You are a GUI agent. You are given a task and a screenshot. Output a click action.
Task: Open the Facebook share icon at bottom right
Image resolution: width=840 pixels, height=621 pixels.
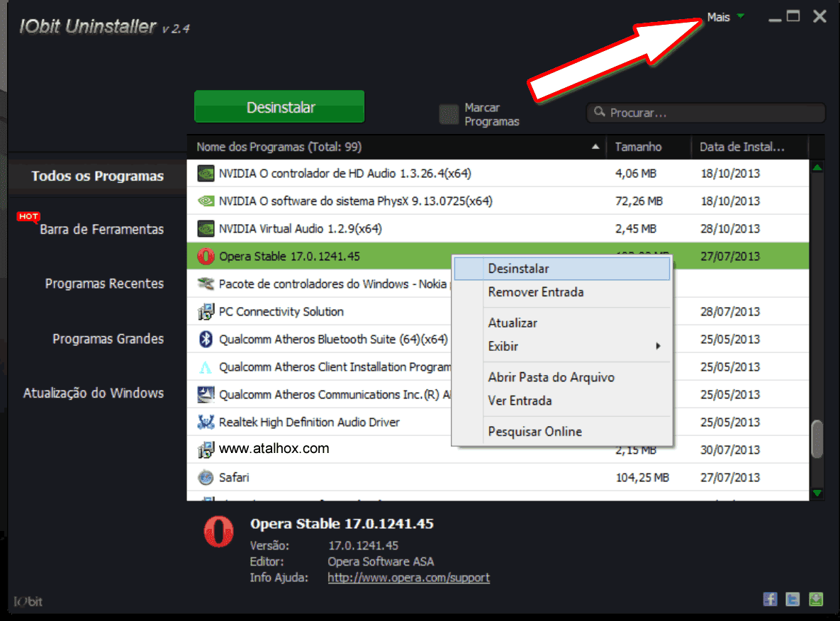[x=771, y=599]
